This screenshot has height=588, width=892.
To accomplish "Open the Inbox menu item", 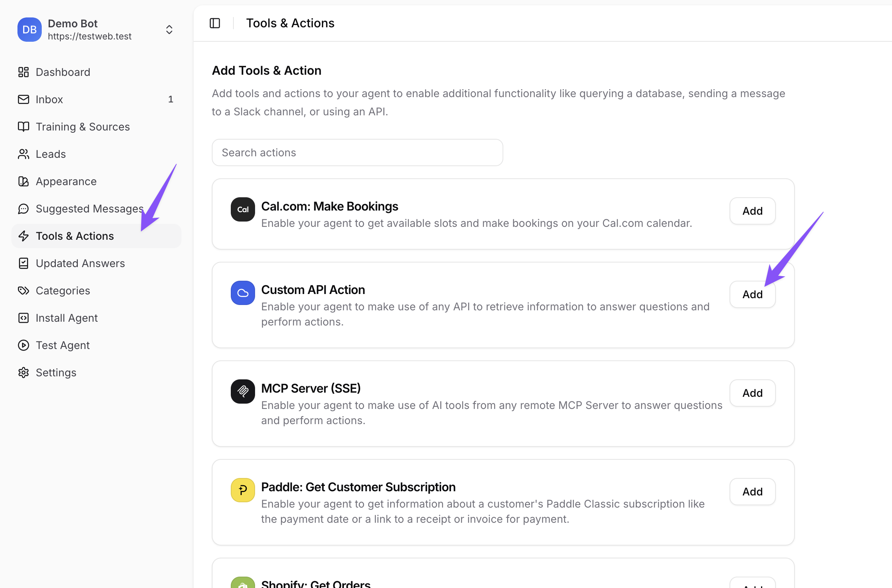I will 49,99.
